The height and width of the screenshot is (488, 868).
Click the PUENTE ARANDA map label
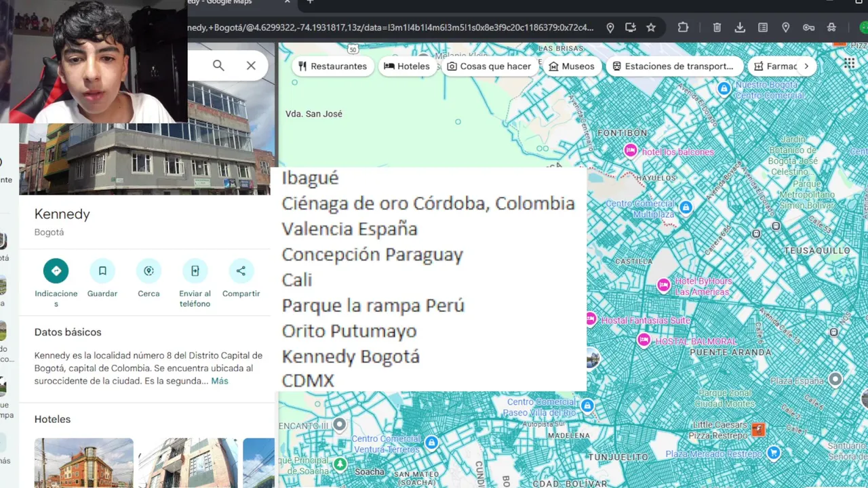(730, 352)
